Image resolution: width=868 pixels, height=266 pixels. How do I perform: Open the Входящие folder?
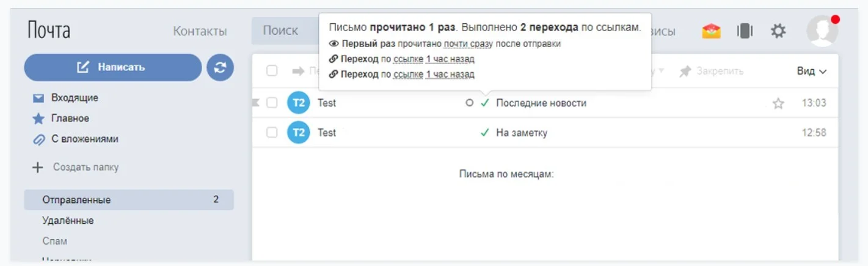coord(75,98)
